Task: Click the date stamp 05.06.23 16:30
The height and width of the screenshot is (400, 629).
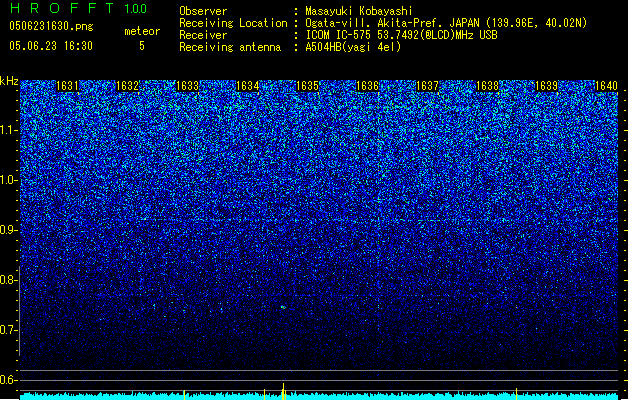Action: [x=51, y=46]
